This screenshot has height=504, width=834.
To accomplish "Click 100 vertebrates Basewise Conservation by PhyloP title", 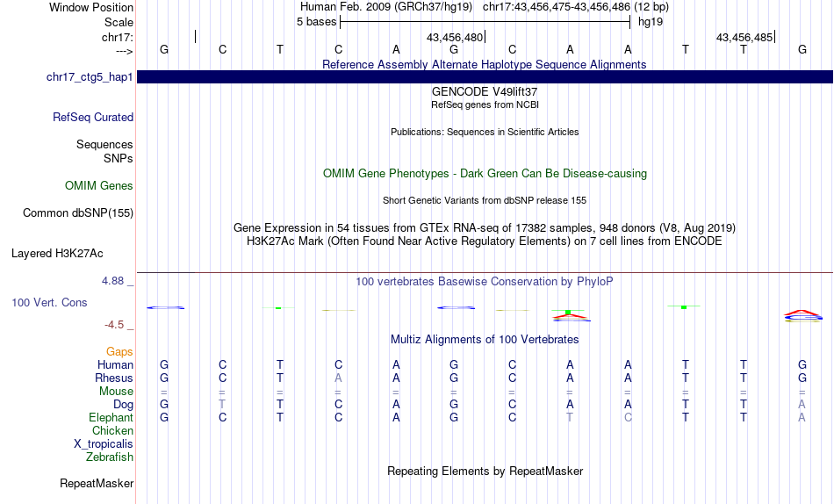I will [x=485, y=282].
